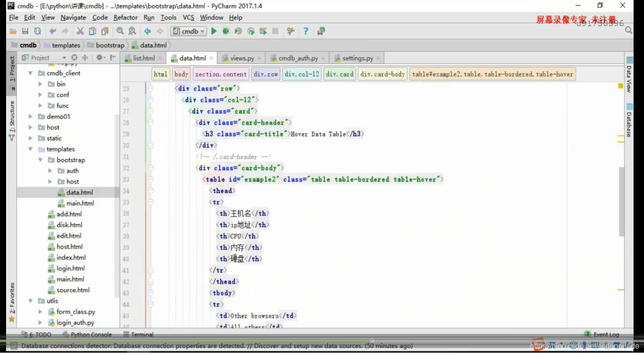Close the cmdb_auth.py tab
The image size is (644, 355).
(323, 59)
